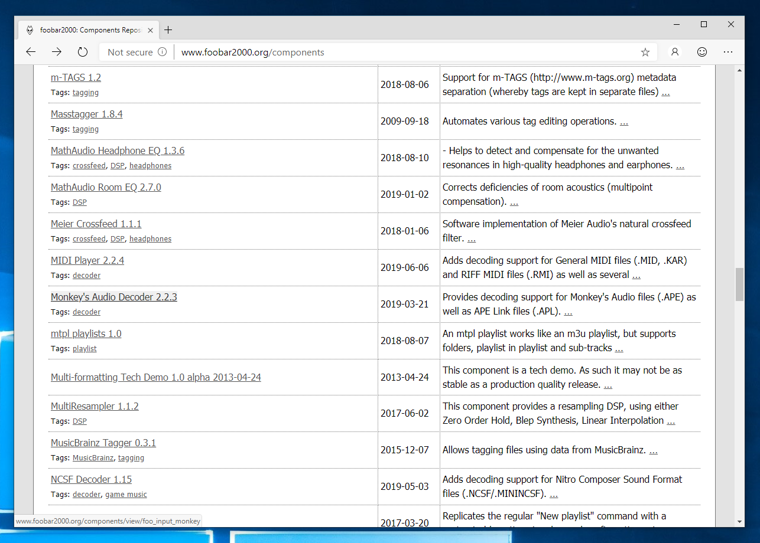The image size is (760, 543).
Task: Expand MIDI Player description ellipsis
Action: click(636, 276)
